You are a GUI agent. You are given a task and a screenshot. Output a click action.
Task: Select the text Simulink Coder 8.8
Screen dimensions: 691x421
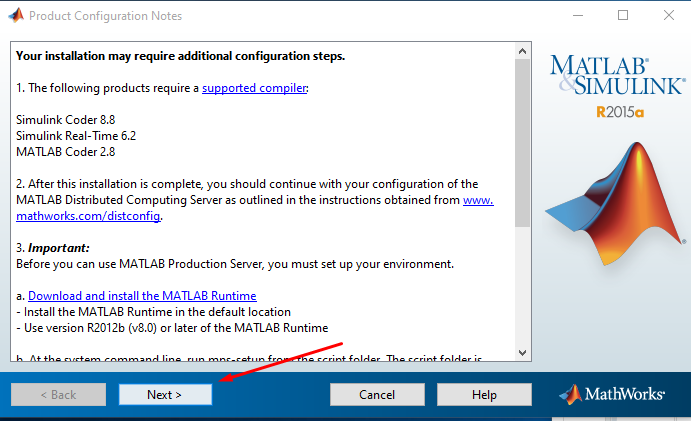click(66, 120)
